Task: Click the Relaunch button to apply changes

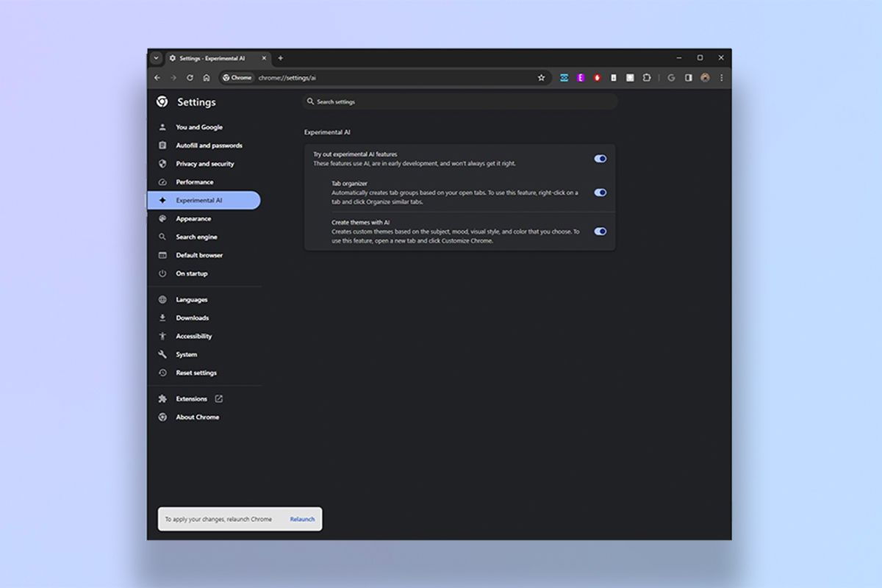Action: click(x=302, y=519)
